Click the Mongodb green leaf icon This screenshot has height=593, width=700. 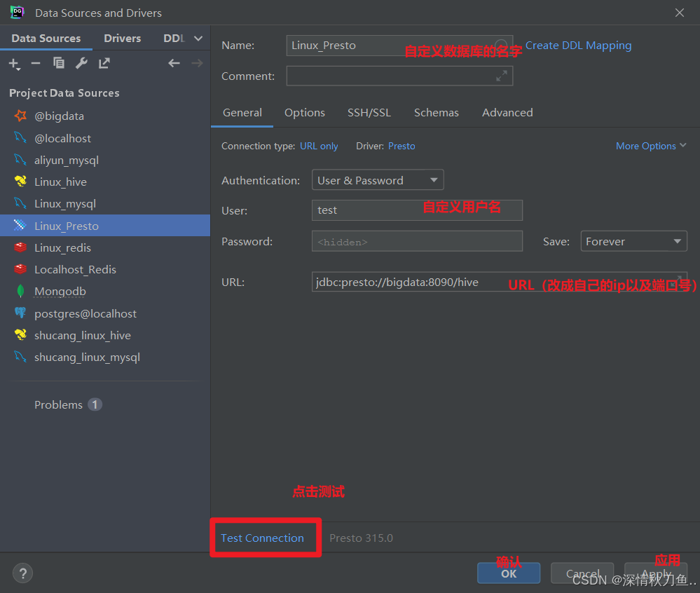(20, 291)
